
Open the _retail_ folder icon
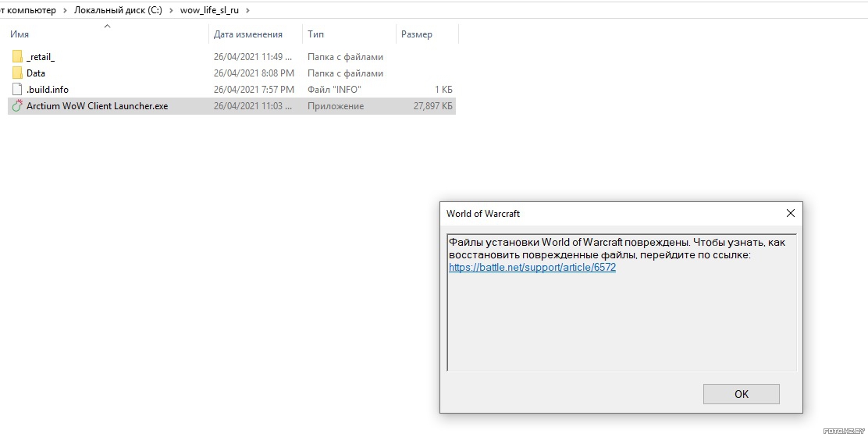[17, 56]
